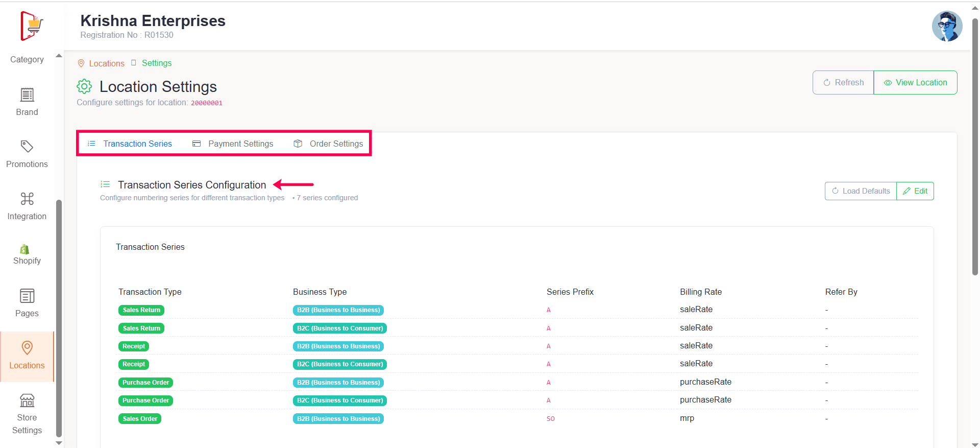This screenshot has height=448, width=980.
Task: Open Pages icon in sidebar
Action: [27, 296]
